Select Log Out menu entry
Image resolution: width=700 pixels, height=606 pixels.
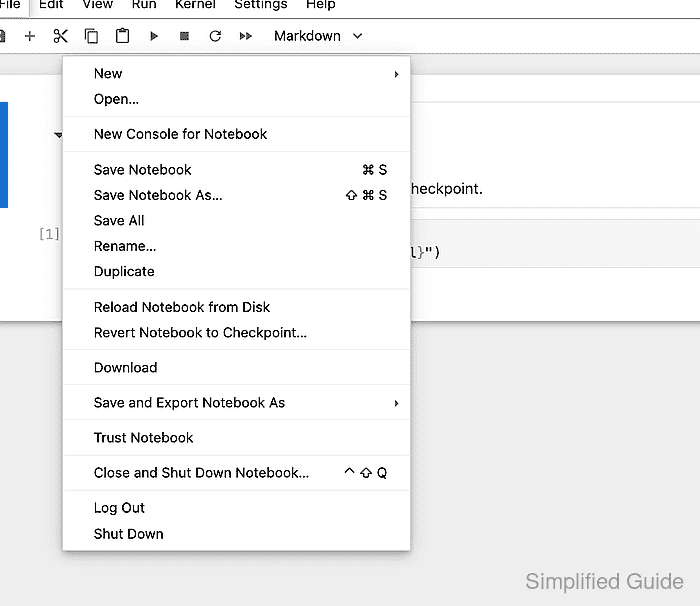click(x=236, y=508)
